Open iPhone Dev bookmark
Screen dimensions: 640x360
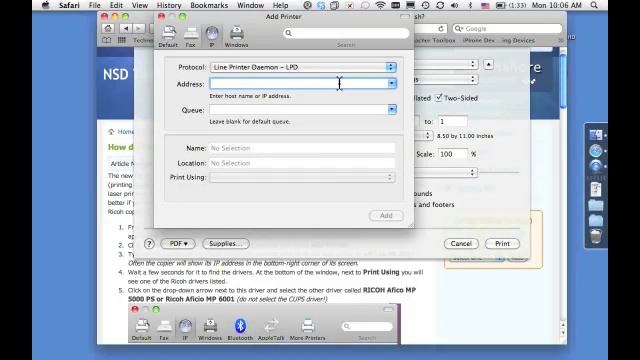pos(479,40)
